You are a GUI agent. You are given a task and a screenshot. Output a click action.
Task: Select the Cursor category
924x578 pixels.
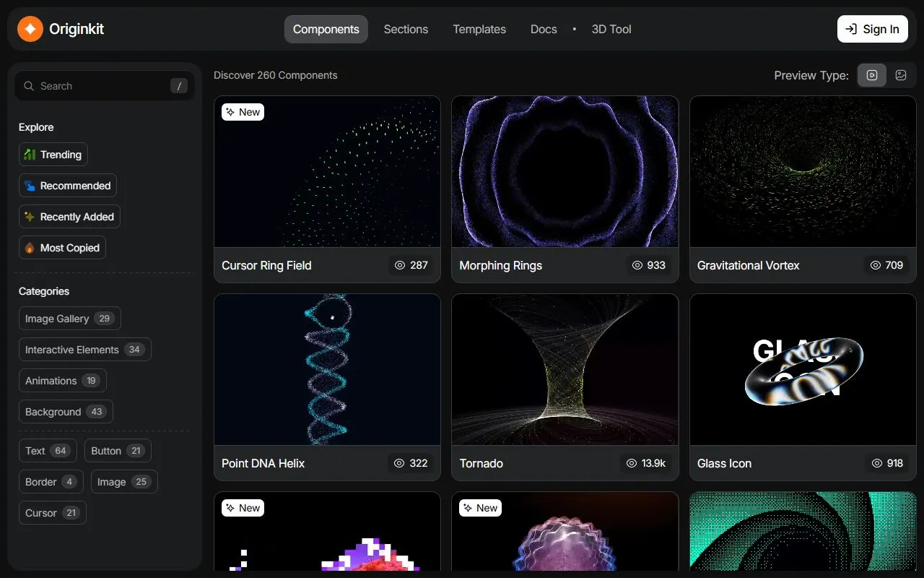[x=53, y=513]
